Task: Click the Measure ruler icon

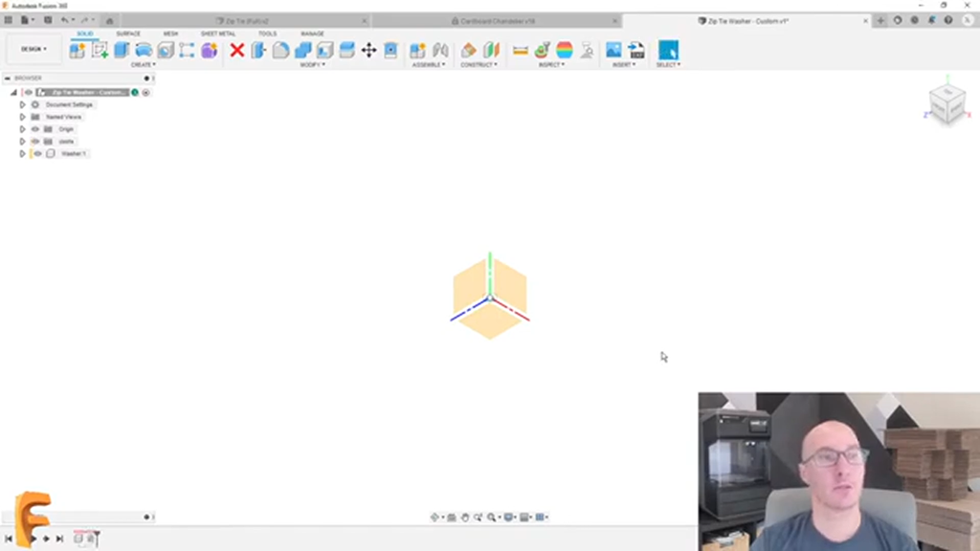Action: pos(521,50)
